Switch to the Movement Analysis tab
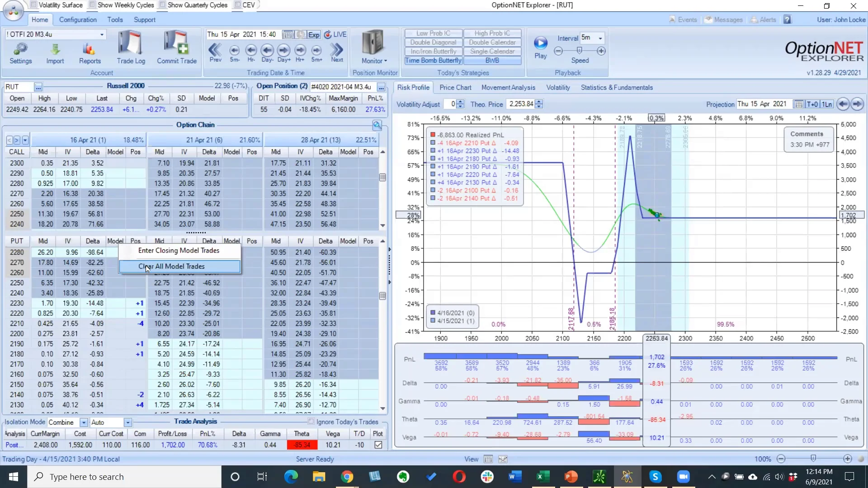868x488 pixels. pyautogui.click(x=508, y=88)
